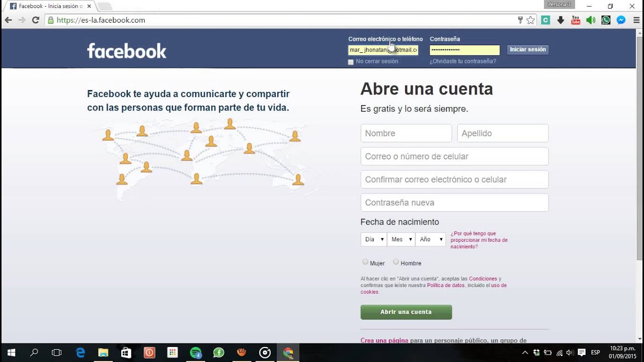Open the Mes dropdown
The image size is (644, 362).
tap(401, 239)
